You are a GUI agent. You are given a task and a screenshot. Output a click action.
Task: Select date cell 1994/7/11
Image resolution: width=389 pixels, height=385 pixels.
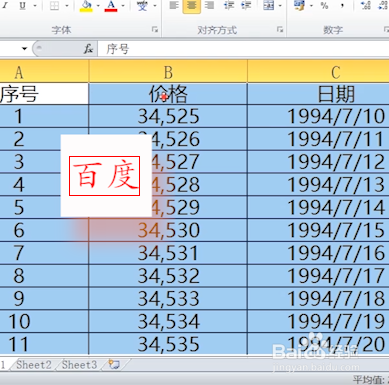[x=318, y=139]
